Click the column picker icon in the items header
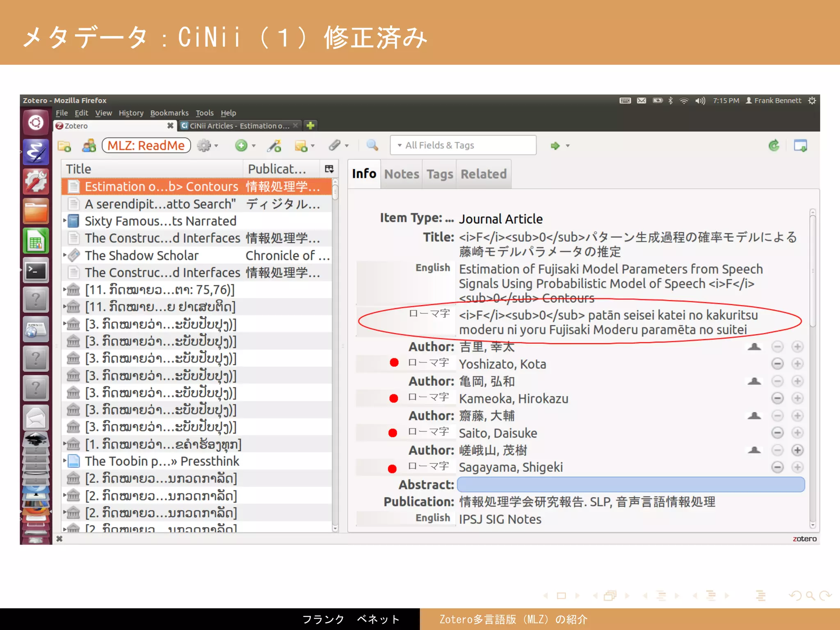840x630 pixels. (x=329, y=169)
